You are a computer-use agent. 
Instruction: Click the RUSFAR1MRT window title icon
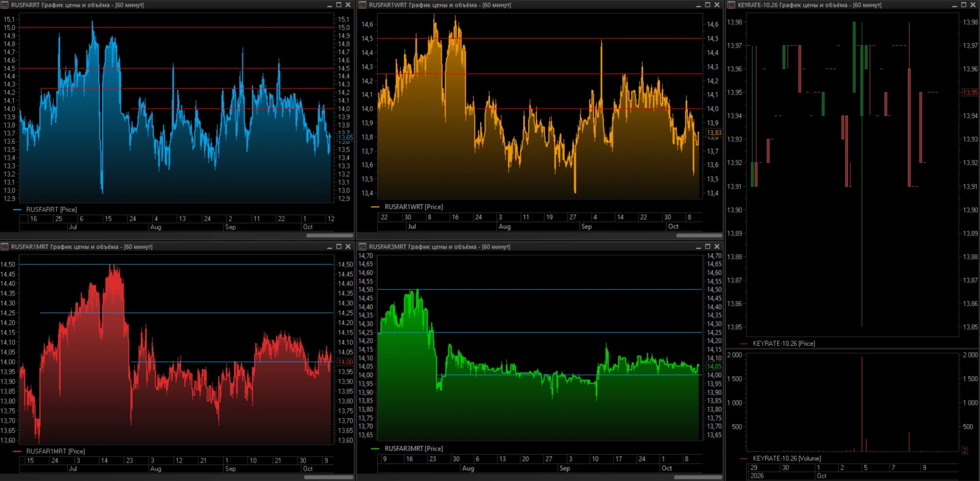(5, 247)
